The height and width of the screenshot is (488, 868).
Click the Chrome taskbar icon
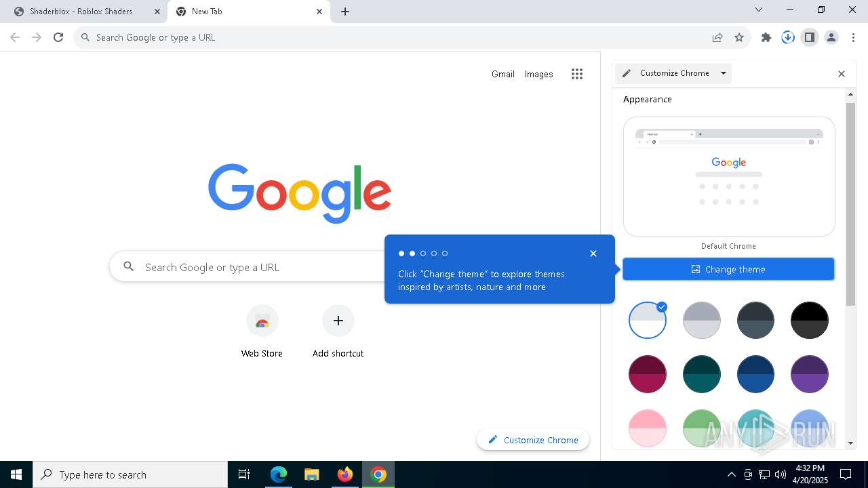(x=378, y=474)
